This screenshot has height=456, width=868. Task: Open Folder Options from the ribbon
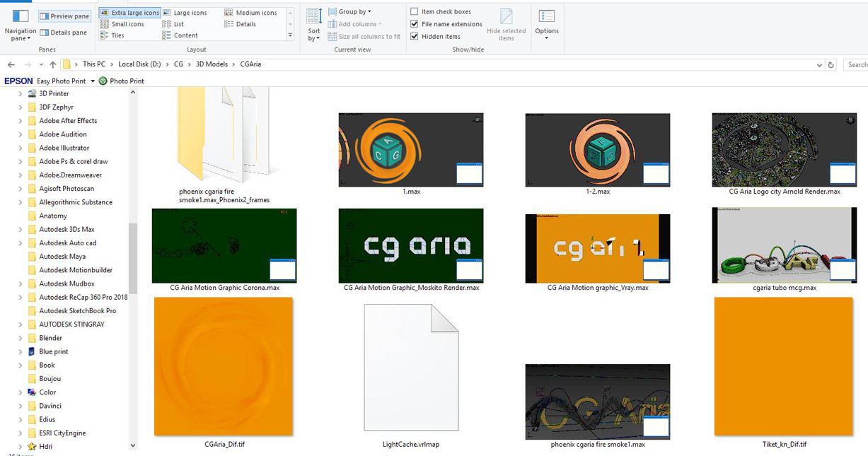[x=547, y=25]
